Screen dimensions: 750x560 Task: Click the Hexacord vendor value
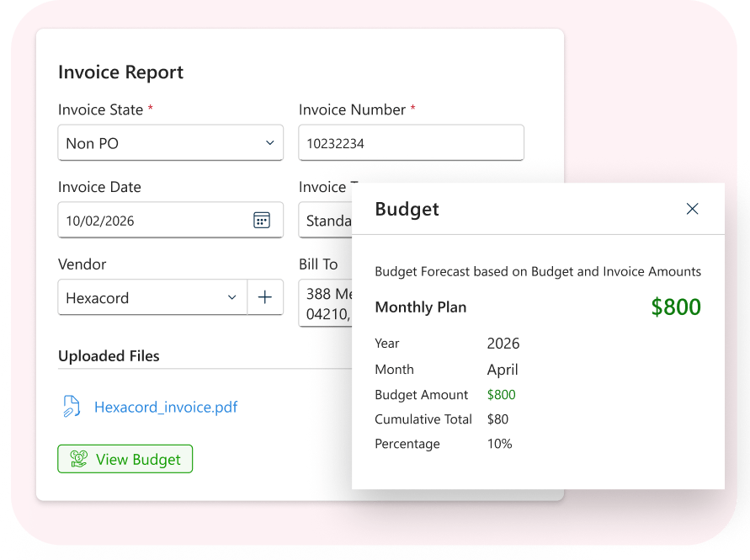click(97, 298)
